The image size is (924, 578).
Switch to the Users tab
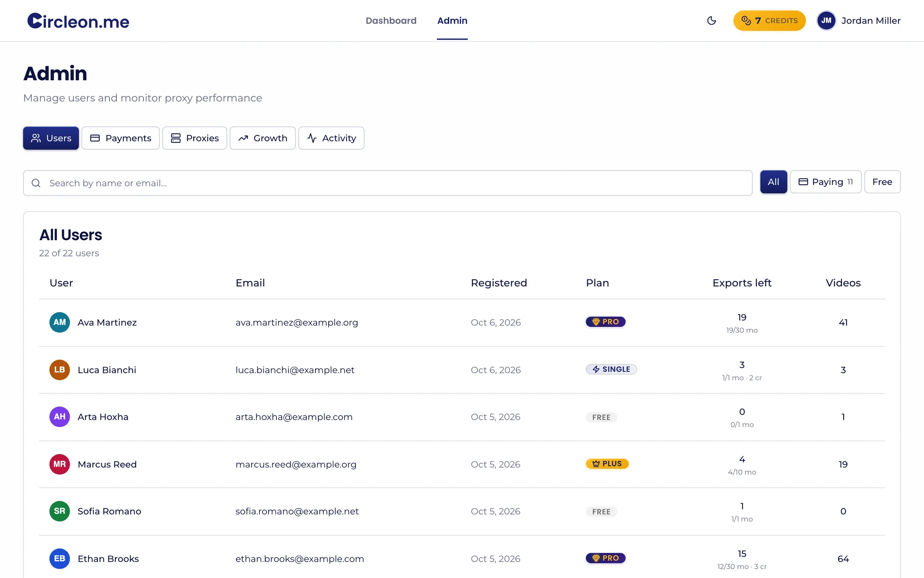[51, 138]
